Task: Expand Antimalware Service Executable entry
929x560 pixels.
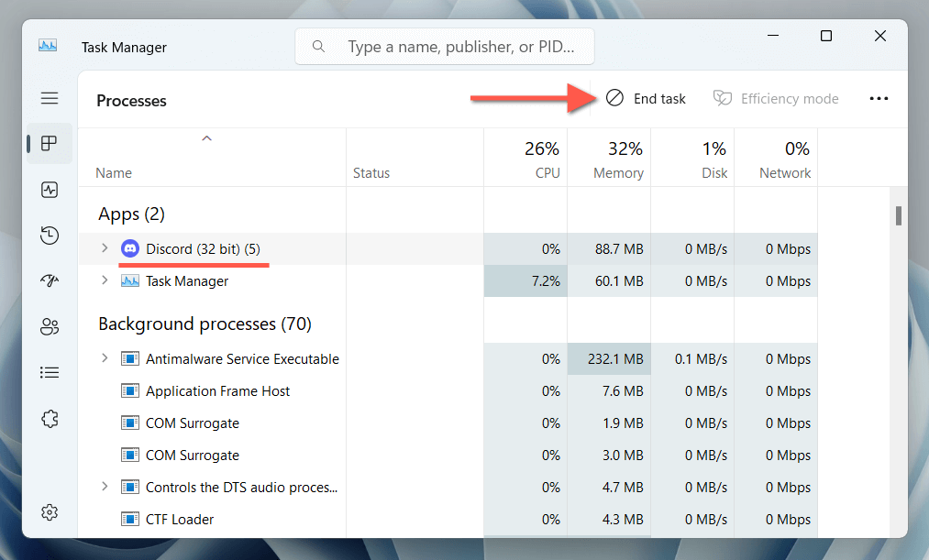Action: (105, 358)
